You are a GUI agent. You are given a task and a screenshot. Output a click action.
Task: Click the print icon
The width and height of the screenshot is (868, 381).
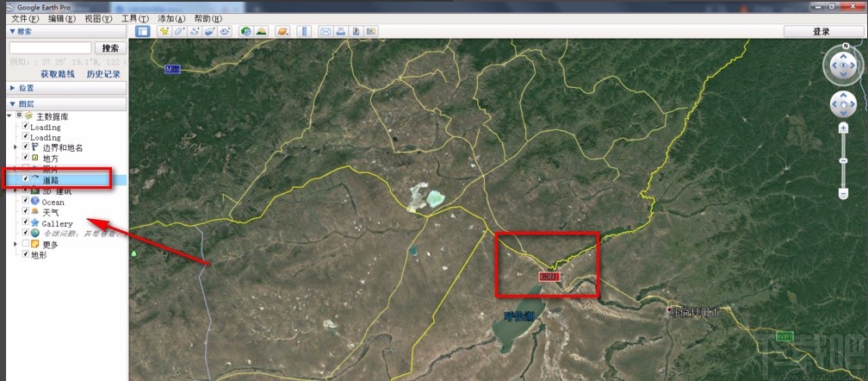[340, 32]
